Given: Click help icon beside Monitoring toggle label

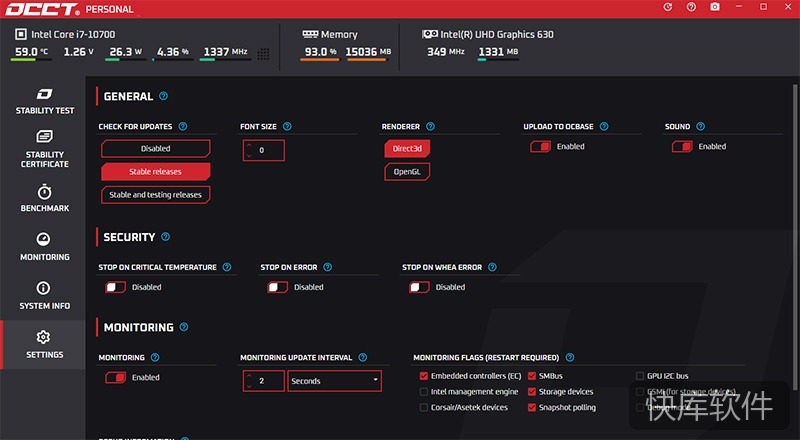Looking at the screenshot, I should [x=155, y=357].
